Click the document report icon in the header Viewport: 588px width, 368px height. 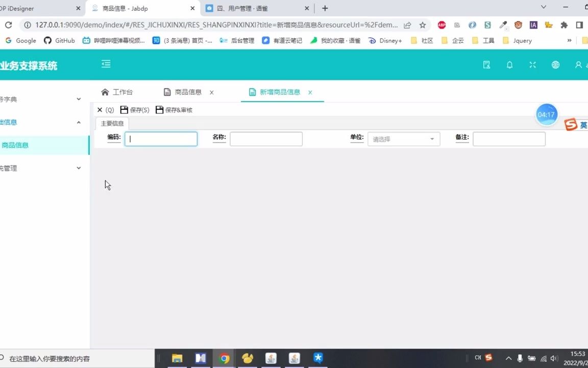486,65
